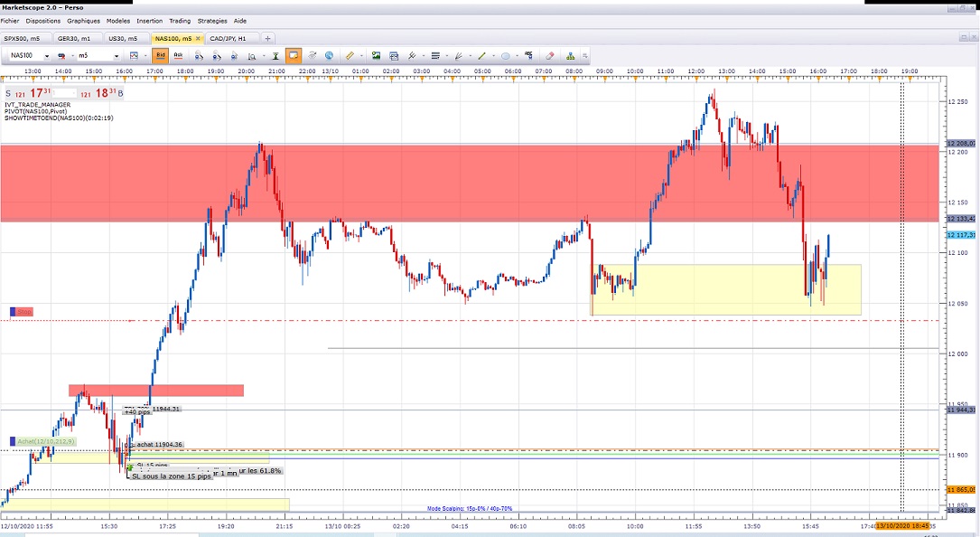Open the Strategies menu

click(212, 21)
